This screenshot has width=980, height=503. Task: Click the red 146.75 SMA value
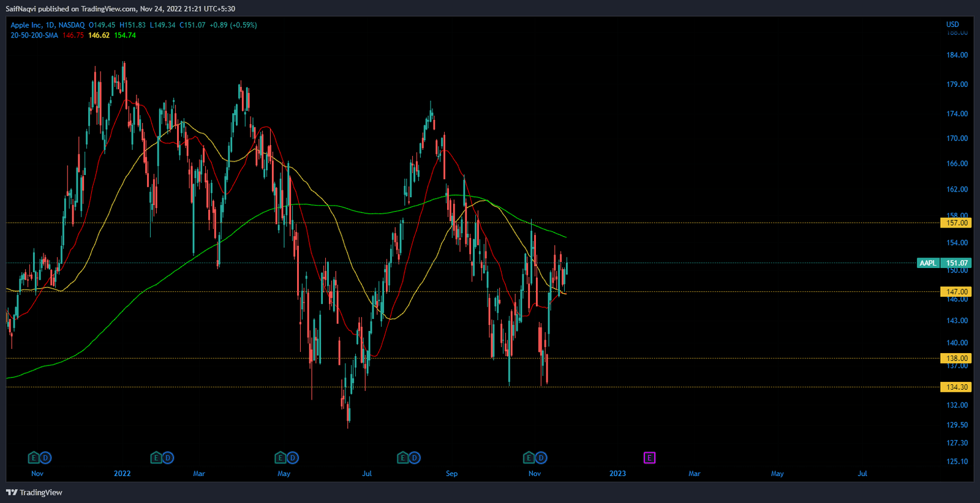coord(73,35)
